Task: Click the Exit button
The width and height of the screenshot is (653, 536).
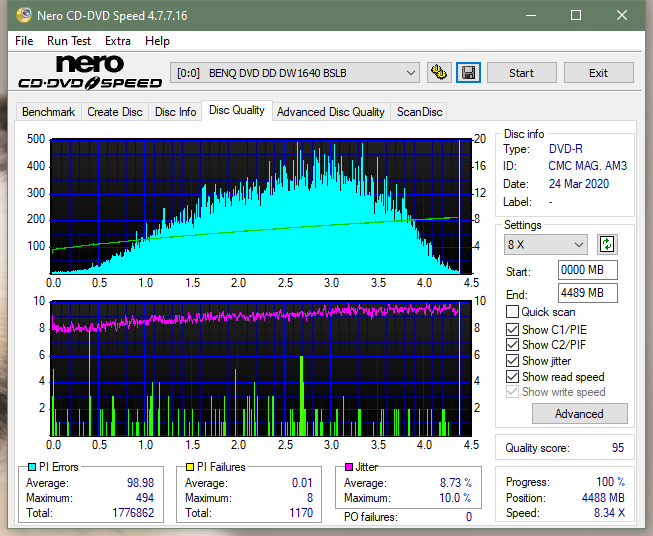Action: pos(598,73)
